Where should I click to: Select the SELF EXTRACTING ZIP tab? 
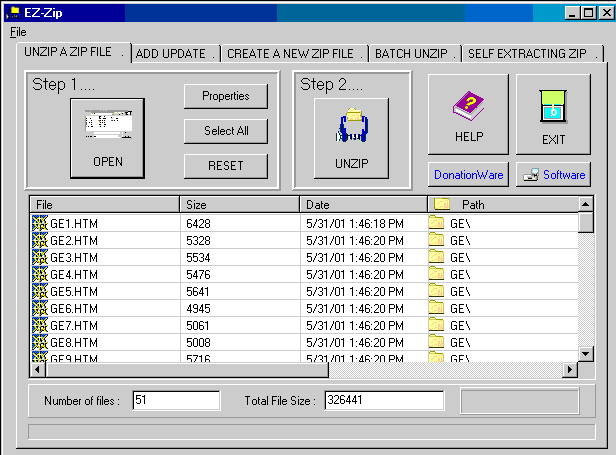tap(533, 54)
